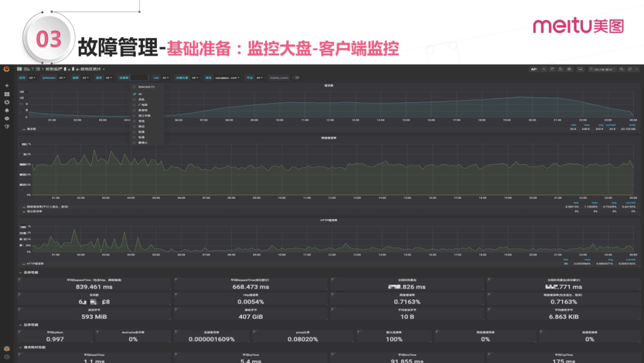Click the 6.863 KiB stat value
The image size is (644, 363).
[563, 316]
